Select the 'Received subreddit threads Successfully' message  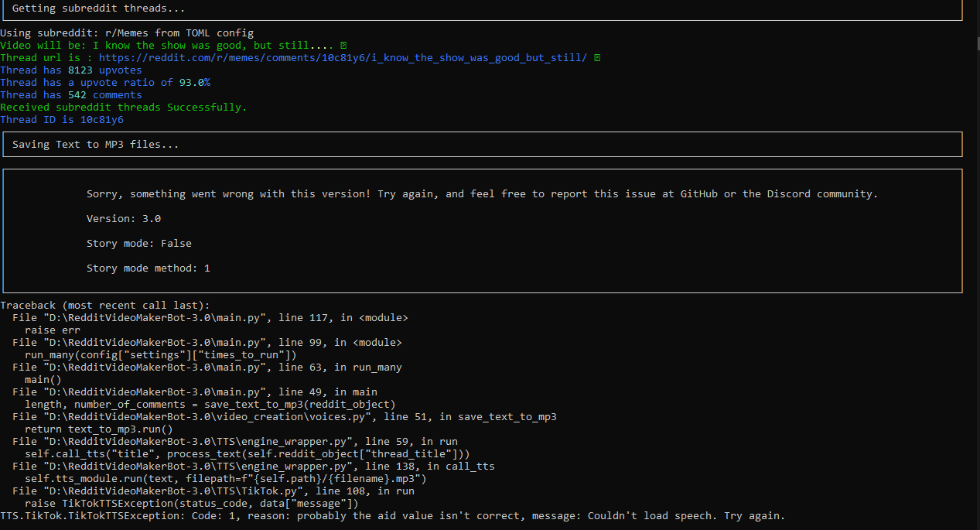point(124,107)
